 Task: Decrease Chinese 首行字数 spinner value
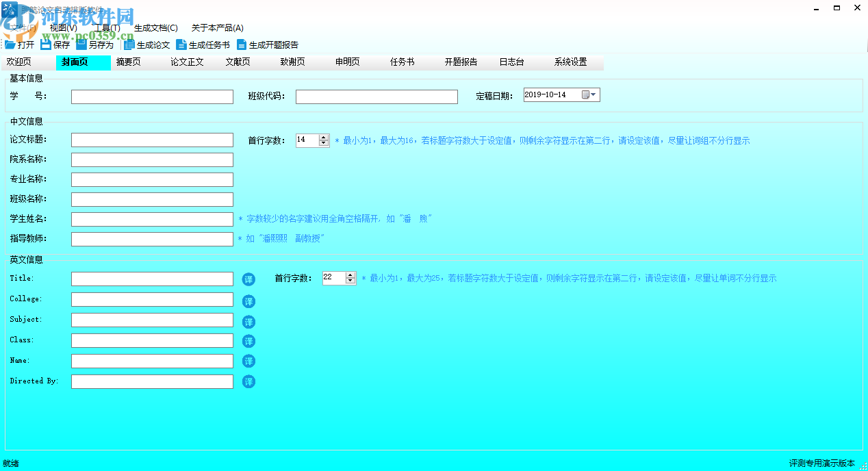(324, 143)
